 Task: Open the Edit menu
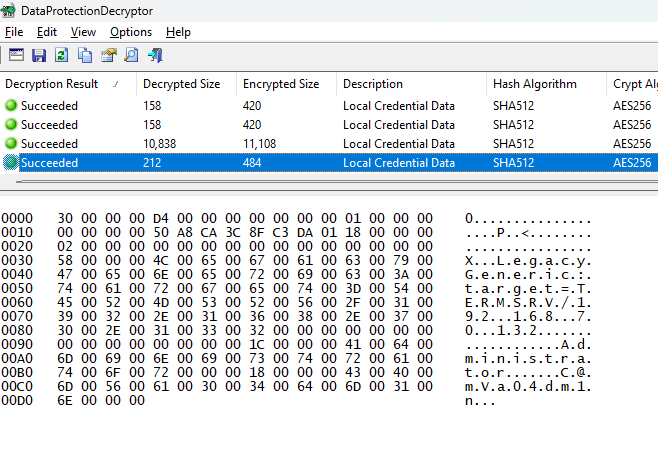pos(47,32)
